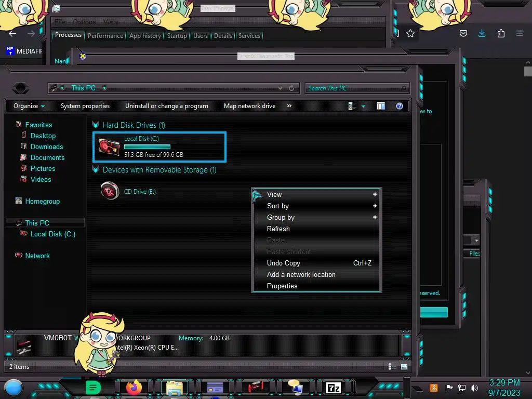Click the Action Center flag tray icon
532x399 pixels.
pyautogui.click(x=449, y=388)
